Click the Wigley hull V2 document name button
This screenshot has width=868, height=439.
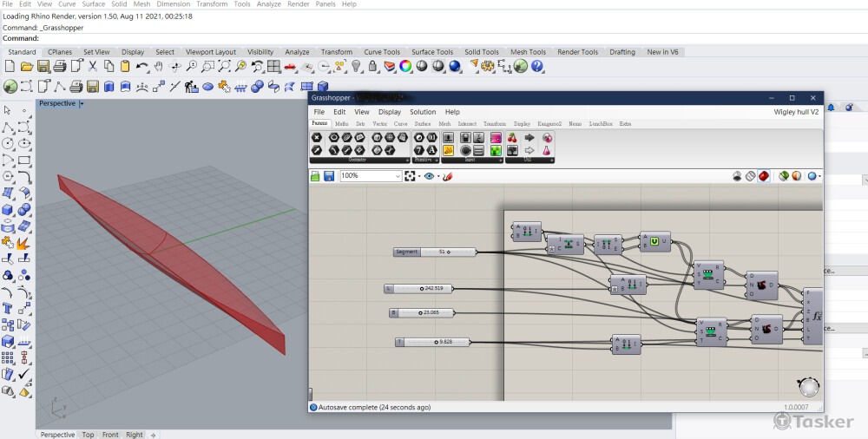click(796, 112)
